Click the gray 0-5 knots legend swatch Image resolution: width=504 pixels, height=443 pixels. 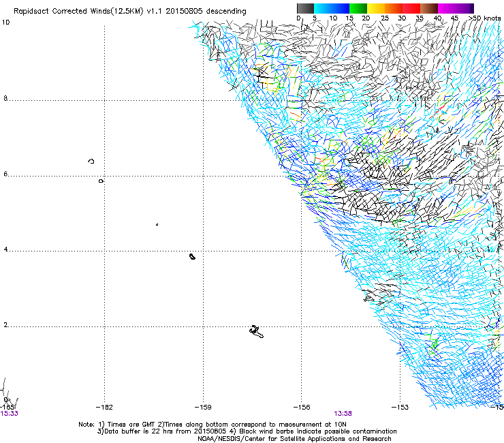[x=305, y=8]
